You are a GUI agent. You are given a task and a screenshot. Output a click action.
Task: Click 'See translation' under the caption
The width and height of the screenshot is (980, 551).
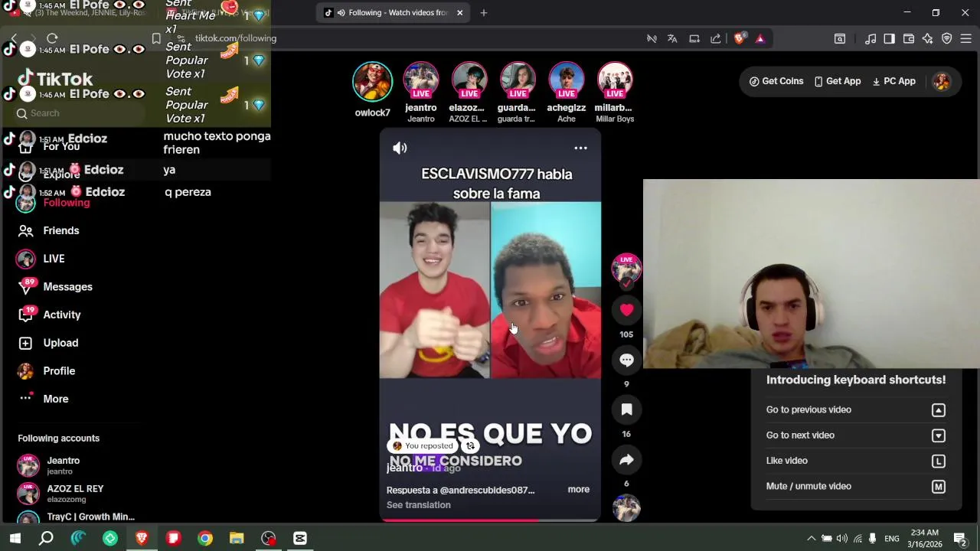tap(418, 505)
